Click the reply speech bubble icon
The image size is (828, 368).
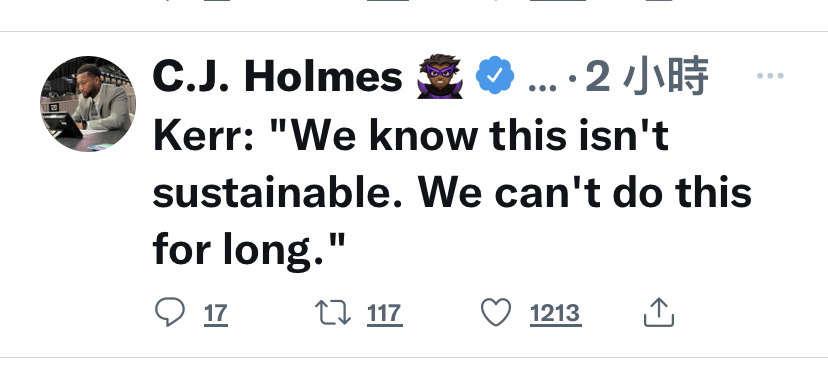click(x=170, y=312)
